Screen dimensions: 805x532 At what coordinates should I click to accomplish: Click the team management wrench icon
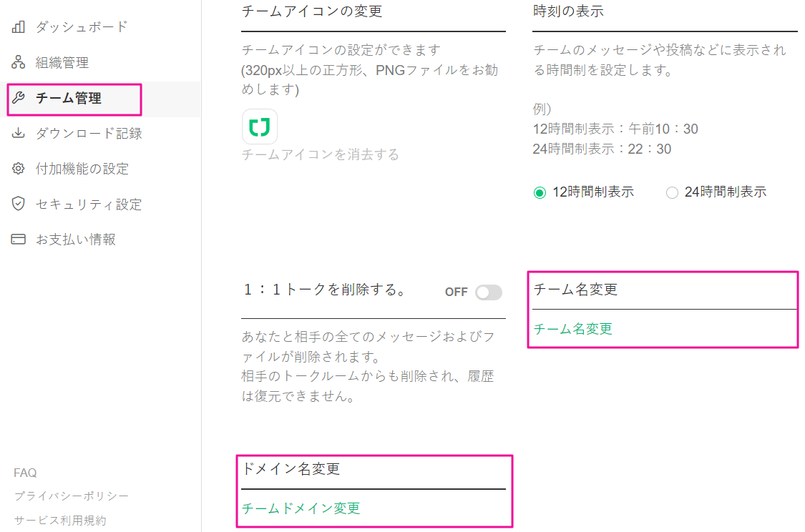click(x=19, y=98)
